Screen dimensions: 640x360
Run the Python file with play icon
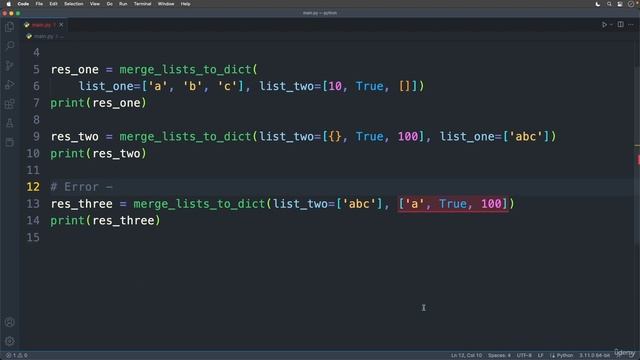pos(604,25)
